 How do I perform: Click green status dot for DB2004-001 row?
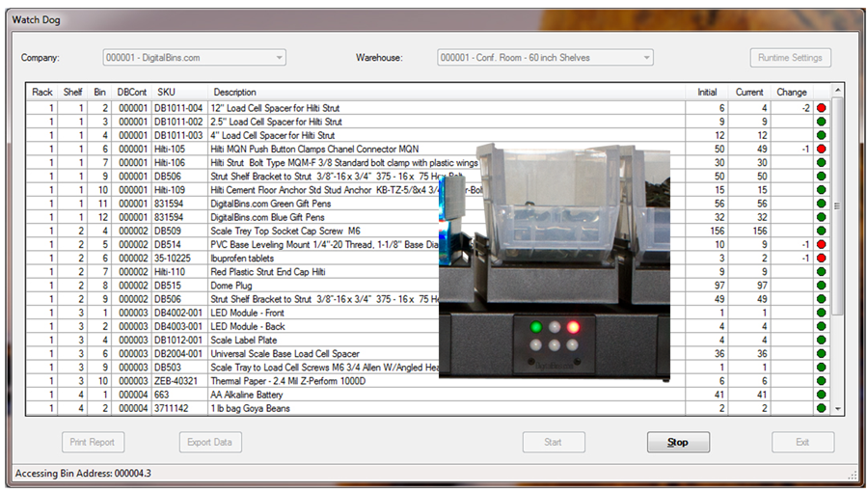[x=821, y=353]
